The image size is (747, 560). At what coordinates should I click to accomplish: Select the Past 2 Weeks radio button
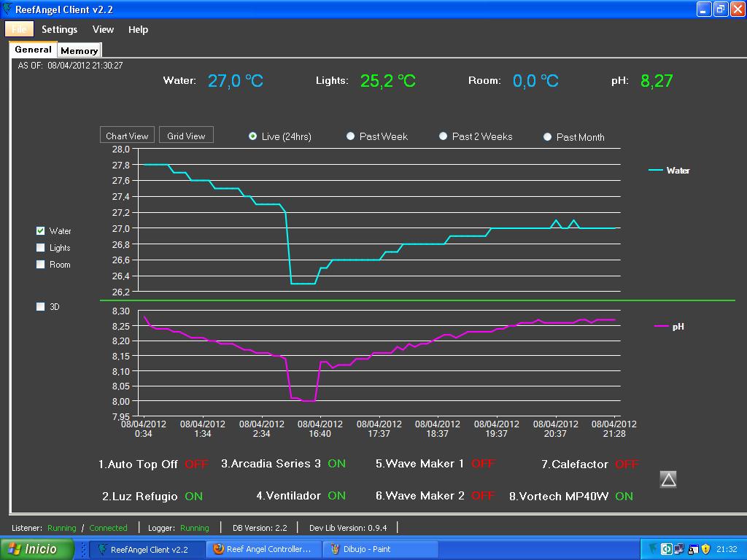[443, 136]
